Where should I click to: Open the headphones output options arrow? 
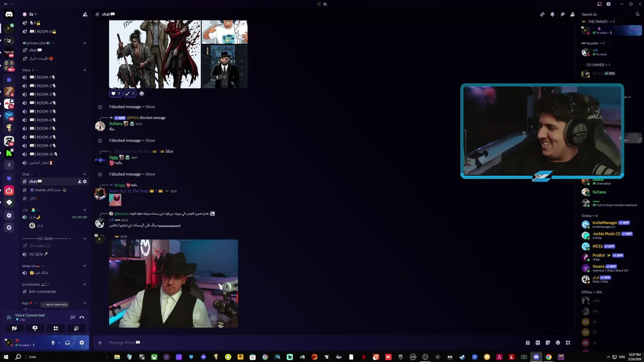pyautogui.click(x=73, y=342)
